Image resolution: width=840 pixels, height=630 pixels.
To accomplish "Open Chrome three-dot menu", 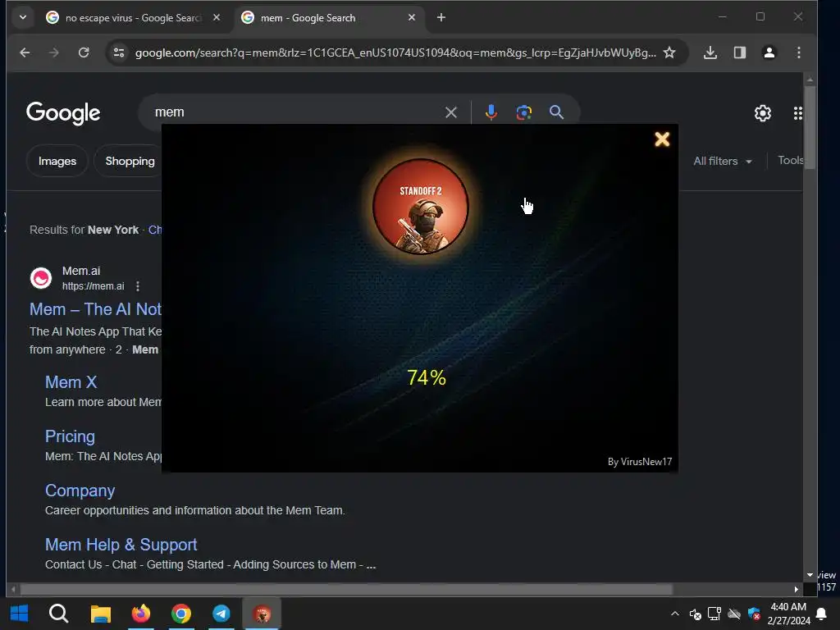I will coord(799,52).
